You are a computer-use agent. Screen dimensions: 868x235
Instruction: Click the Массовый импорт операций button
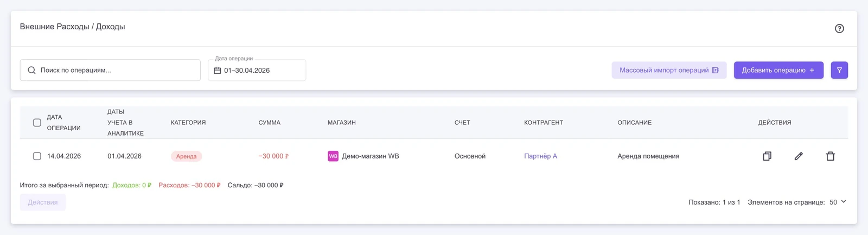tap(669, 70)
